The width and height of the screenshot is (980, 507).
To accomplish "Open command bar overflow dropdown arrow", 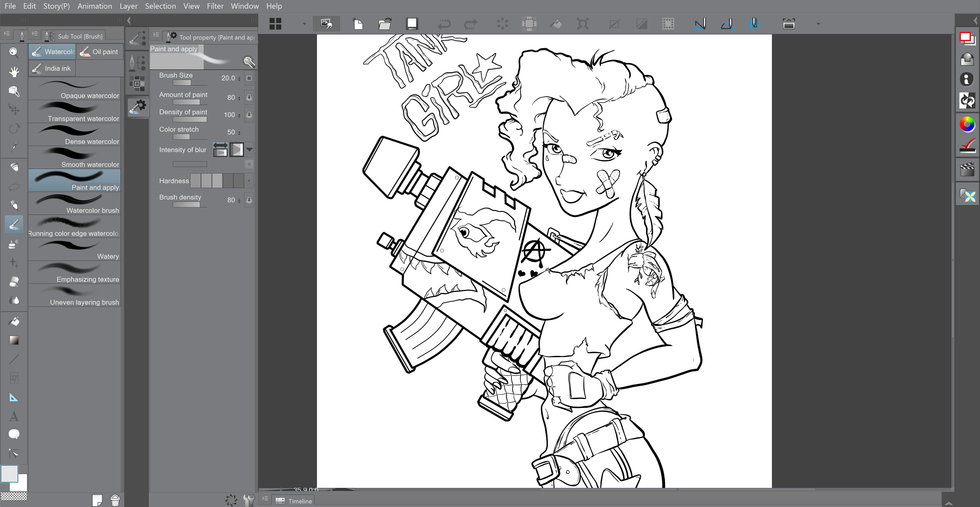I will click(818, 24).
